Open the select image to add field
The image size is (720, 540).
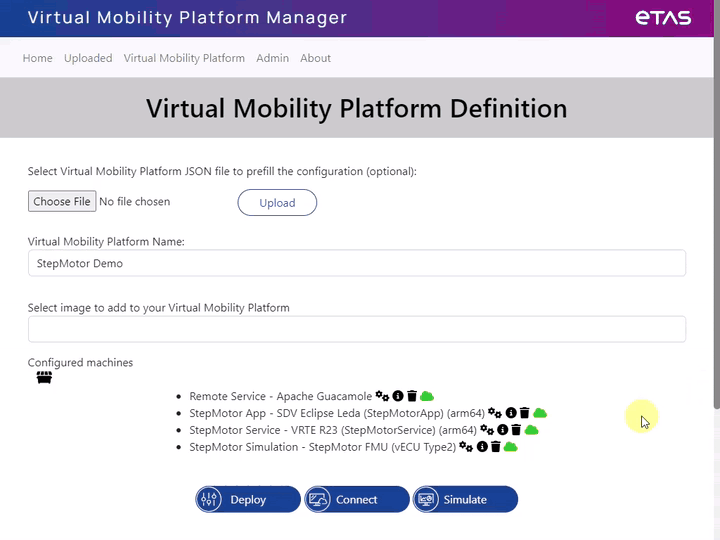click(357, 329)
